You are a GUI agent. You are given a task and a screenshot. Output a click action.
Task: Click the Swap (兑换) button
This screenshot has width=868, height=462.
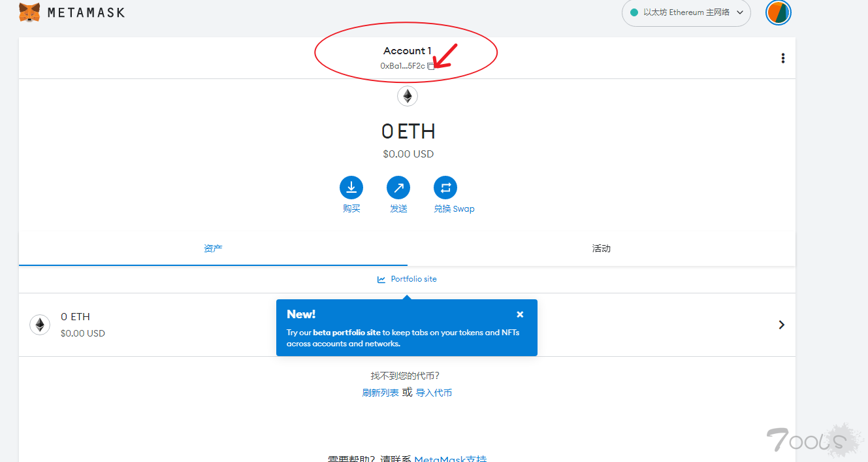(445, 188)
